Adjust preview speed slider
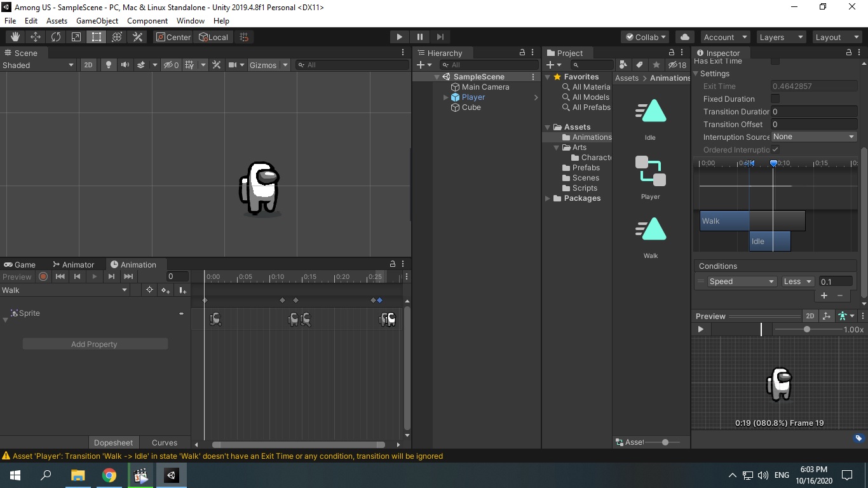 pyautogui.click(x=807, y=329)
